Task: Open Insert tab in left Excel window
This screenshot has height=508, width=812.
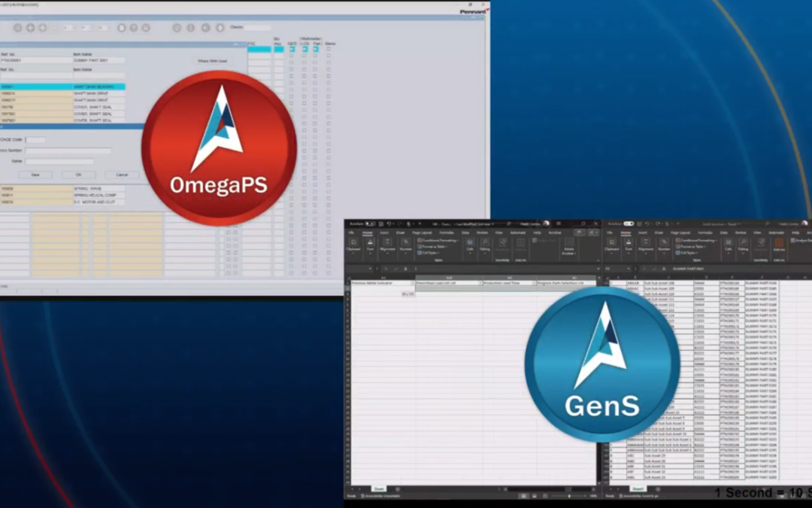Action: pos(384,233)
